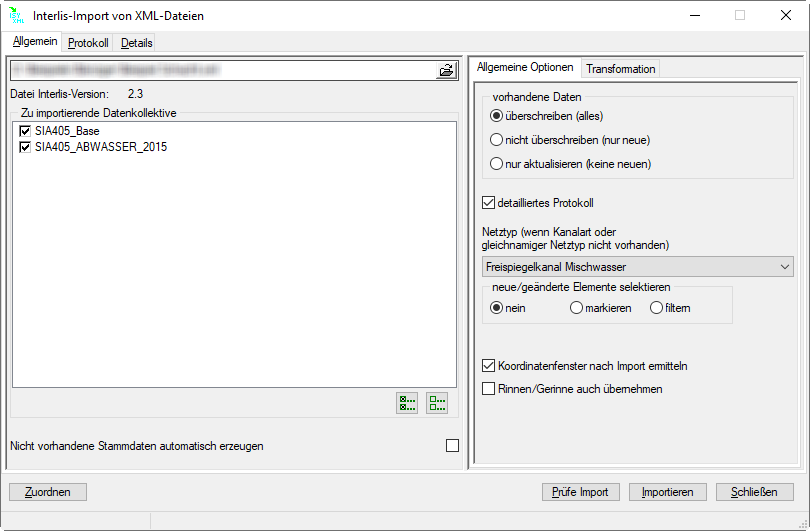Toggle Koordinatenfenster nach Import ermitteln
This screenshot has width=810, height=531.
click(489, 366)
